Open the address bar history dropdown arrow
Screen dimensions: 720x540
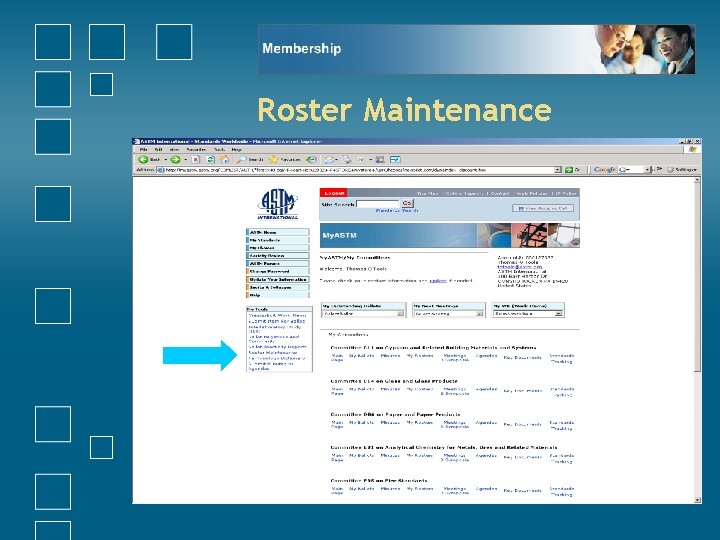pyautogui.click(x=558, y=170)
